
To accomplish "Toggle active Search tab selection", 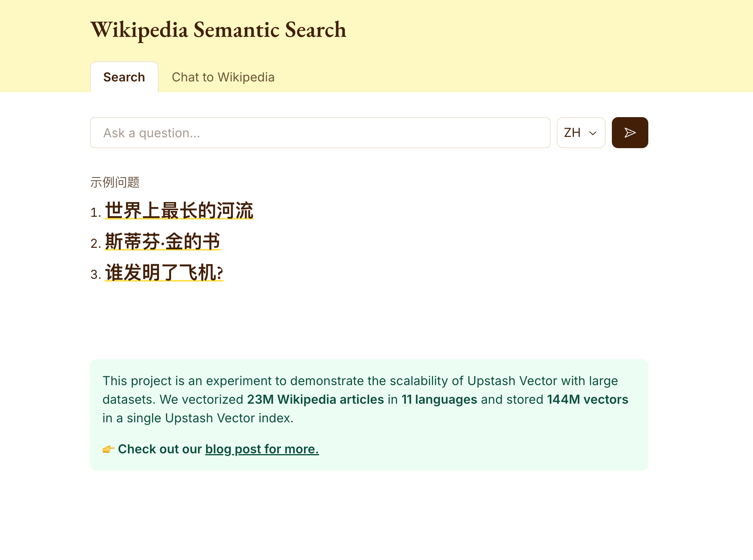I will click(x=124, y=77).
